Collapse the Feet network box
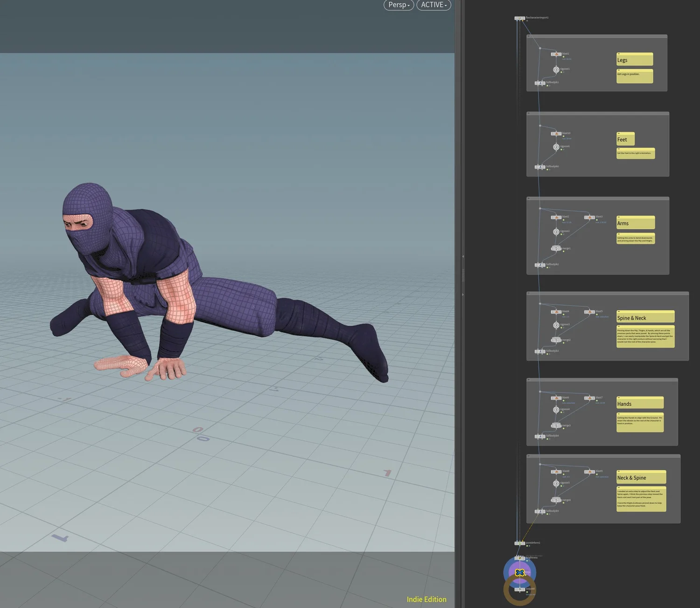 (529, 113)
